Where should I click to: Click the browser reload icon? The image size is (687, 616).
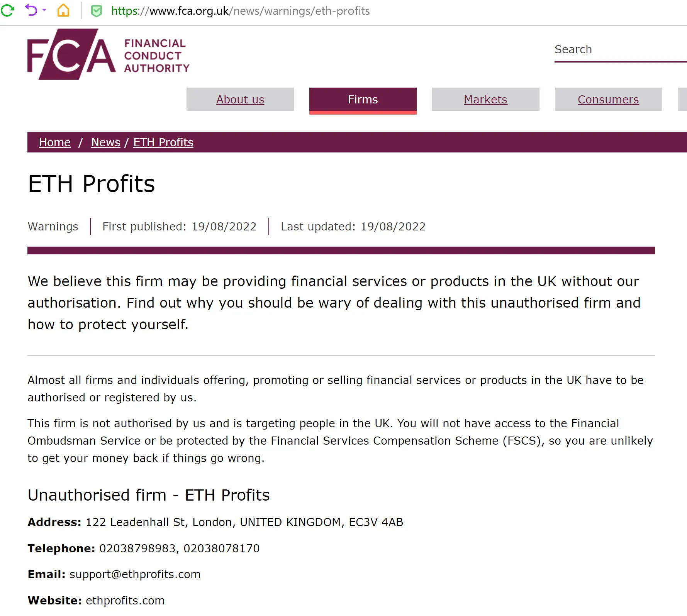tap(7, 10)
